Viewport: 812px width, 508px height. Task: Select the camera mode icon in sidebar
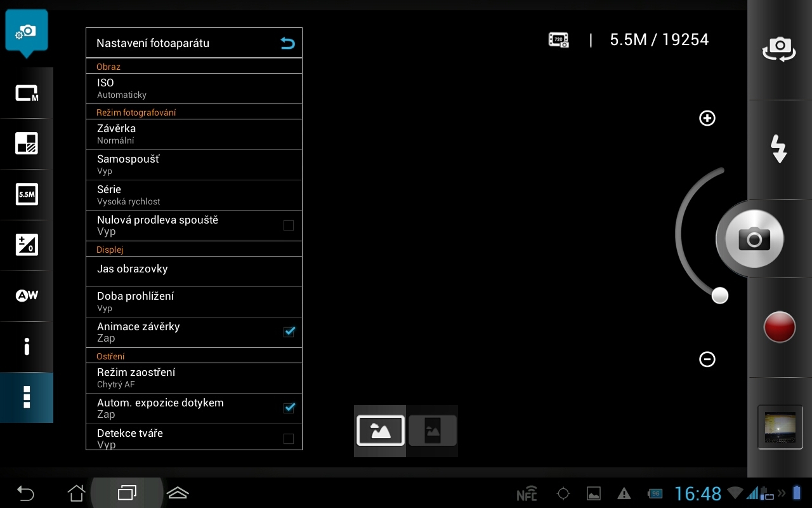[26, 93]
